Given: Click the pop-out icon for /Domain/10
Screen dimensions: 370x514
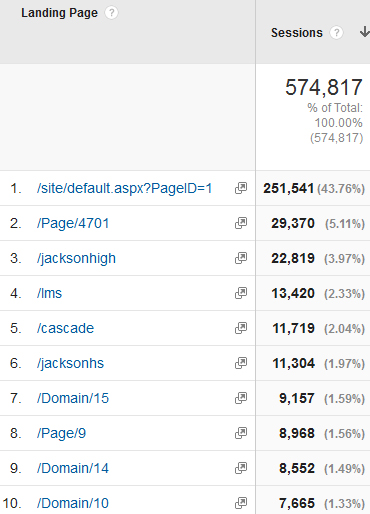Looking at the screenshot, I should pyautogui.click(x=241, y=503).
